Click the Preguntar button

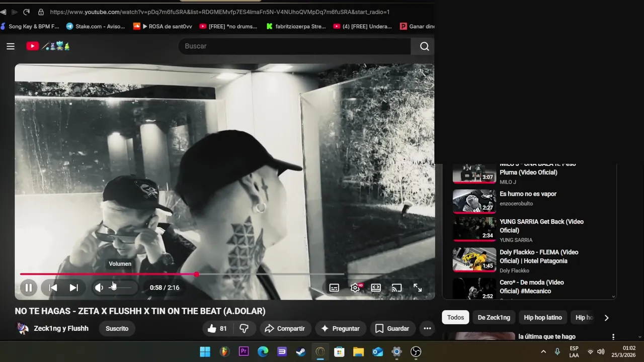coord(340,328)
